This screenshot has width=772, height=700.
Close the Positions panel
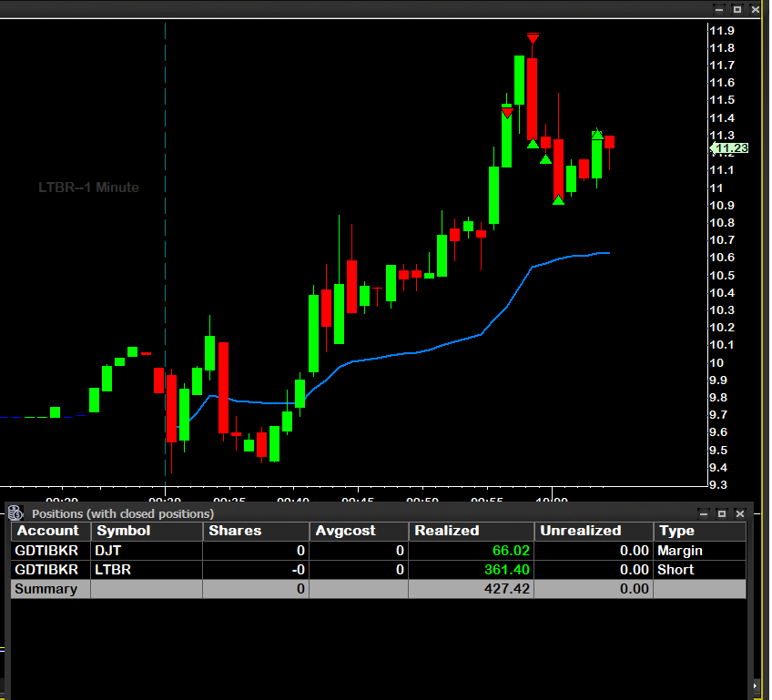point(740,514)
